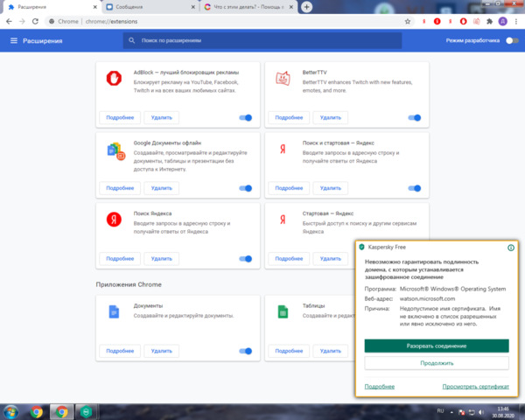This screenshot has width=525, height=420.
Task: Remove the BetterTTV extension
Action: 331,117
